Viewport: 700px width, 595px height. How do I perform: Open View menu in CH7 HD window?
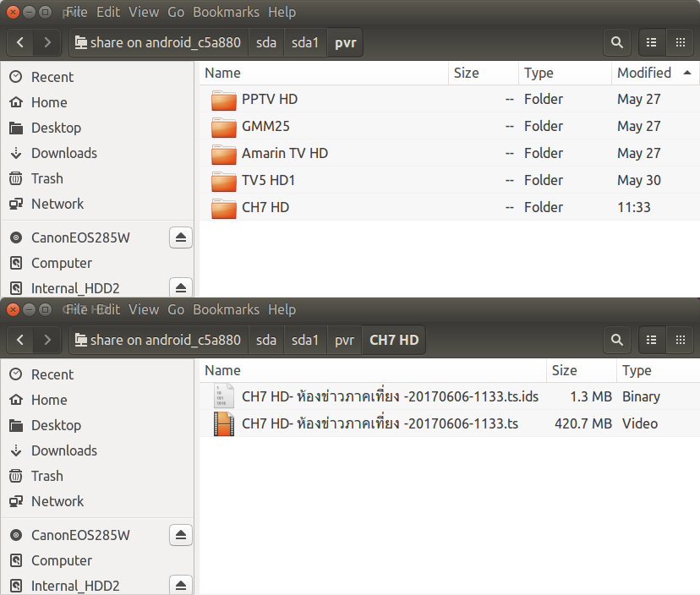point(144,310)
